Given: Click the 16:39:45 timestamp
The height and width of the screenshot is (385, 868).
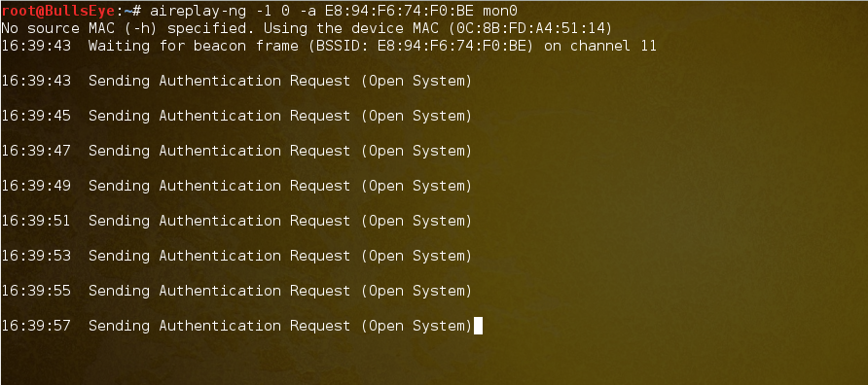Looking at the screenshot, I should pos(36,116).
